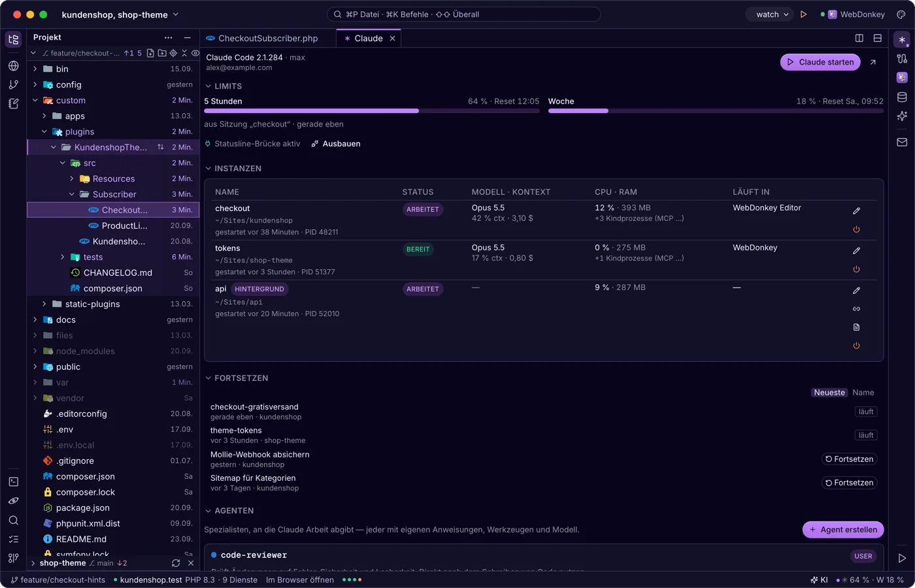The width and height of the screenshot is (915, 588).
Task: Collapse the FORTSETZEN section
Action: pos(237,378)
